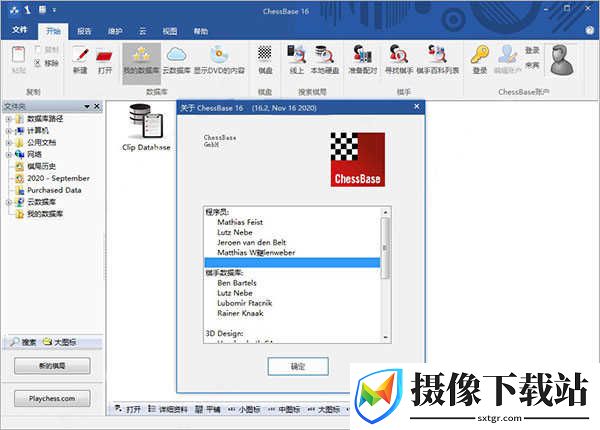Image resolution: width=600 pixels, height=430 pixels.
Task: Switch to the 云 (Cloud) tab
Action: 143,31
